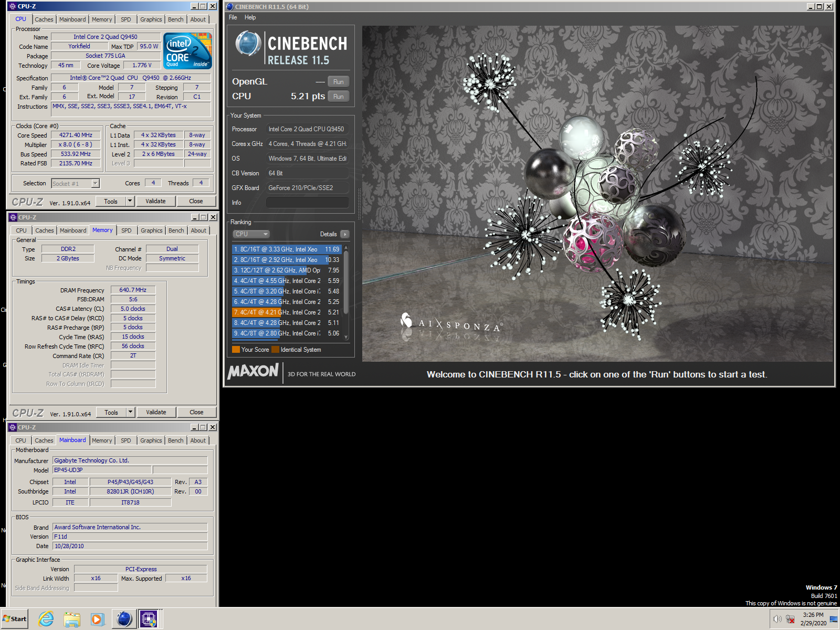Open Memory tab in Mainboard CPU-Z window
This screenshot has height=630, width=840.
click(x=102, y=440)
